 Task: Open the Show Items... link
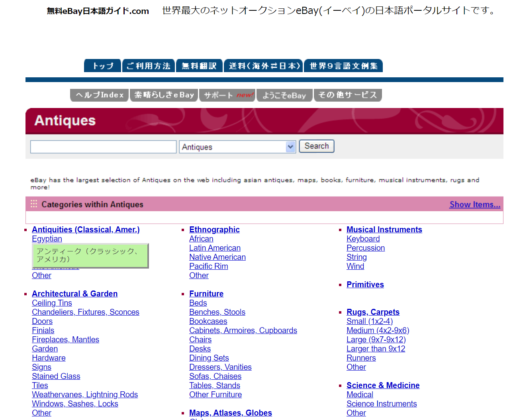tap(475, 204)
